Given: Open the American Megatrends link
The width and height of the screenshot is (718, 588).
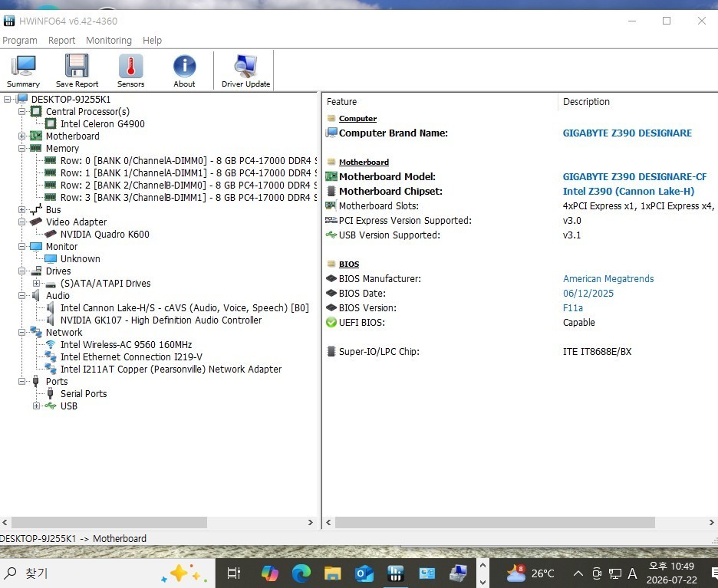Looking at the screenshot, I should 608,279.
